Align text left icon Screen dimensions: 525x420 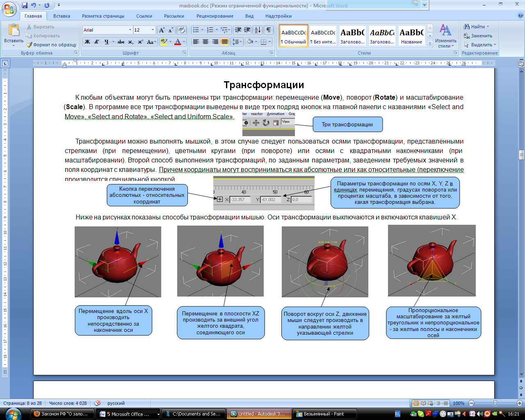coord(196,42)
